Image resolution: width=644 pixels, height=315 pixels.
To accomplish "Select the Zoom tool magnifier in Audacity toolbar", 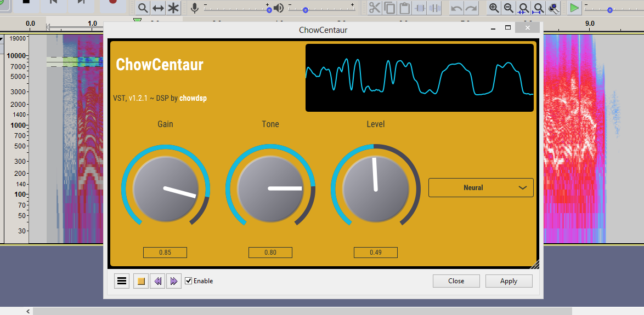I will 143,8.
